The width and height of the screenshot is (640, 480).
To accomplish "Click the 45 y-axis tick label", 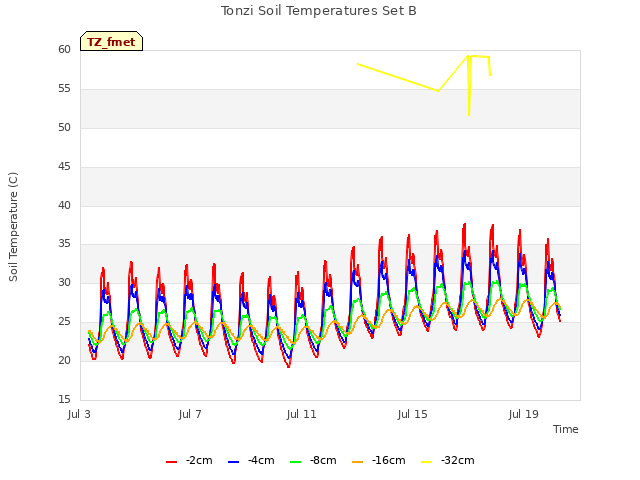I will [64, 167].
